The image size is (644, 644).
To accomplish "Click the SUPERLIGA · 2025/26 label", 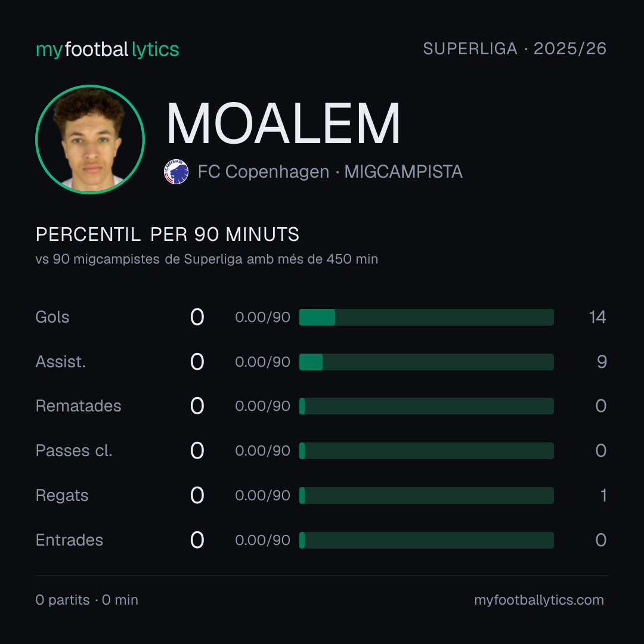I will point(515,49).
